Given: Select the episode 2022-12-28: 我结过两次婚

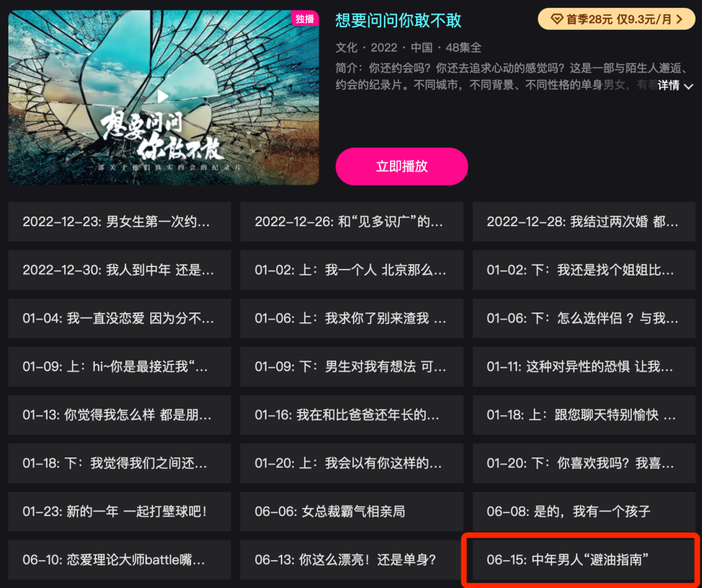Looking at the screenshot, I should 584,222.
